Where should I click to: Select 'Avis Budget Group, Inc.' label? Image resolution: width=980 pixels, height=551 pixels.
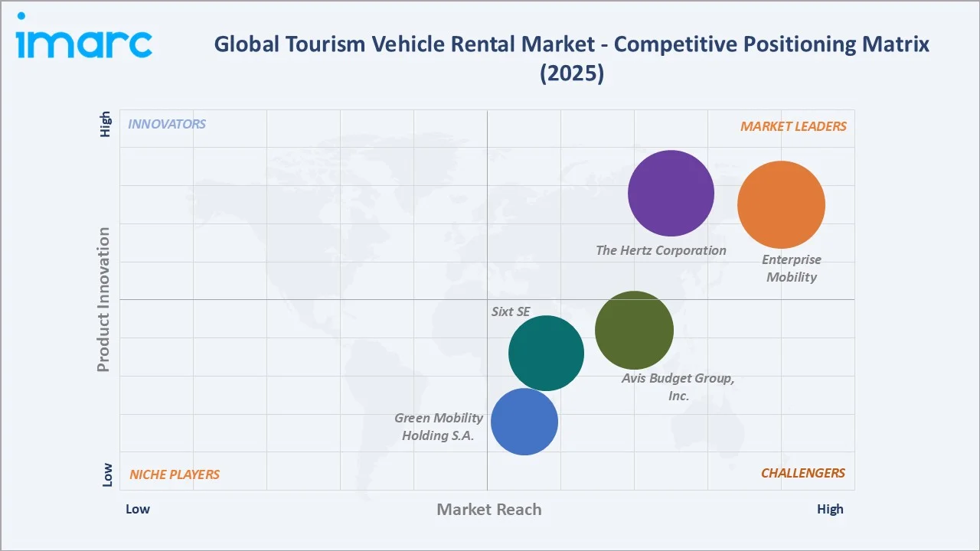(678, 386)
